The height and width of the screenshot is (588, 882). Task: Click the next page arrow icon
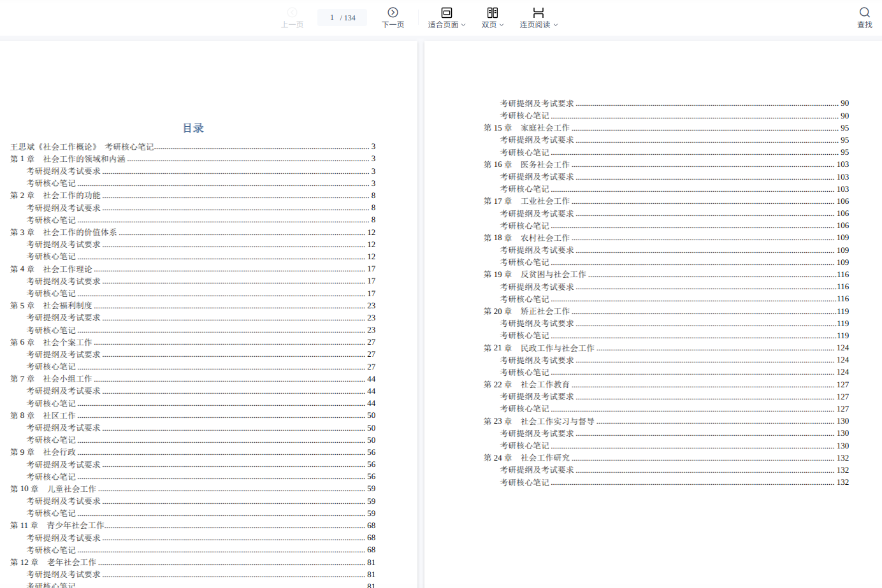[393, 12]
